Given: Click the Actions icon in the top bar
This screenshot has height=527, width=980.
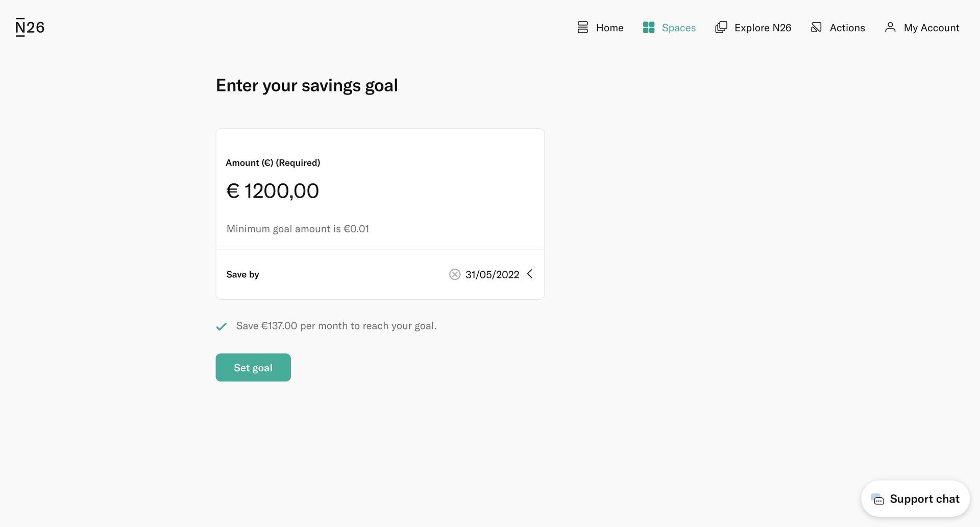Looking at the screenshot, I should (x=816, y=27).
